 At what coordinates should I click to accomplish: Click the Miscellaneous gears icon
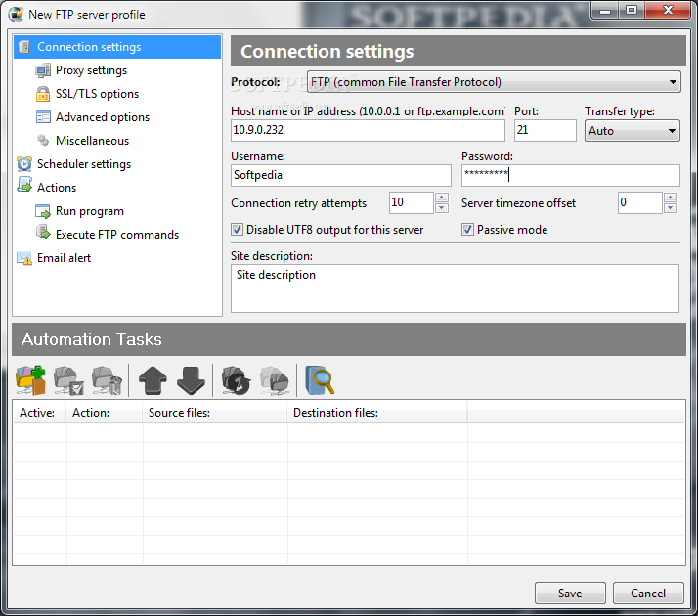click(43, 141)
